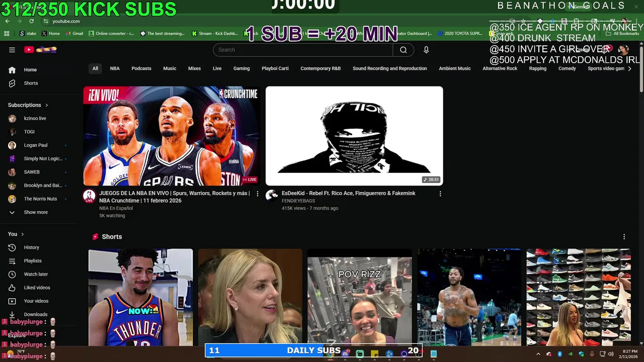644x362 pixels.
Task: Show hidden system tray icons
Action: click(x=538, y=354)
